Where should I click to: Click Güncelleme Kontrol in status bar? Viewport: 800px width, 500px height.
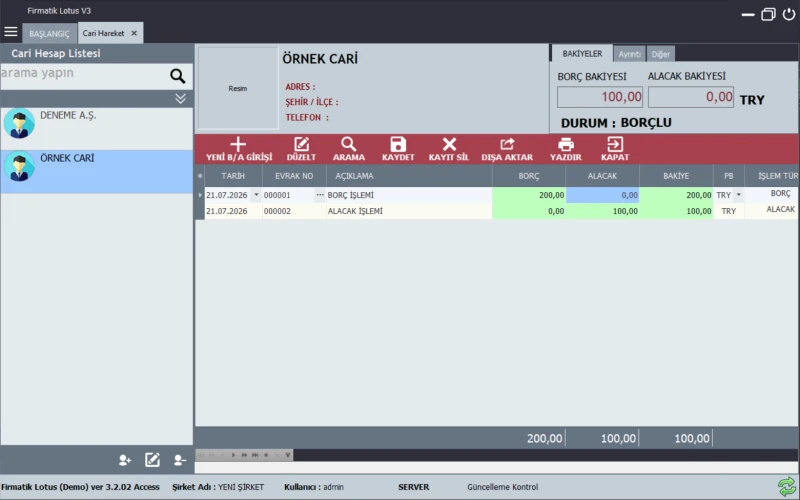coord(503,487)
